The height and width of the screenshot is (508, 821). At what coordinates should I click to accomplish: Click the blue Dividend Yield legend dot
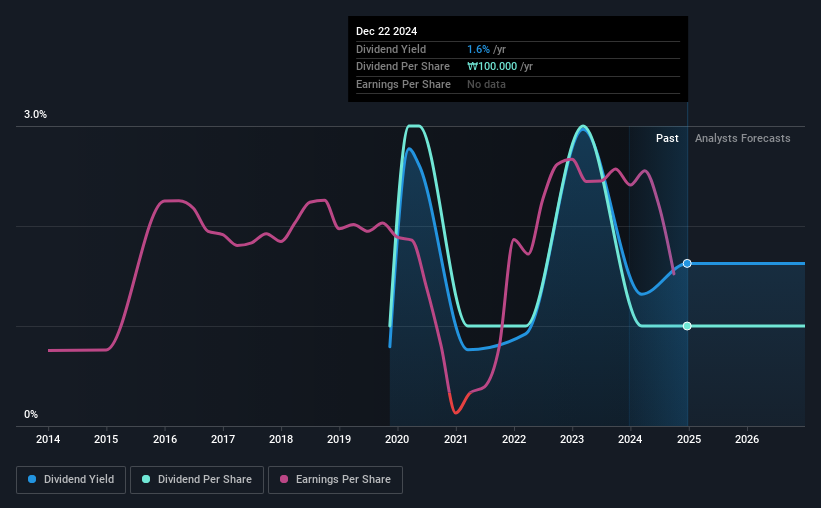[32, 479]
